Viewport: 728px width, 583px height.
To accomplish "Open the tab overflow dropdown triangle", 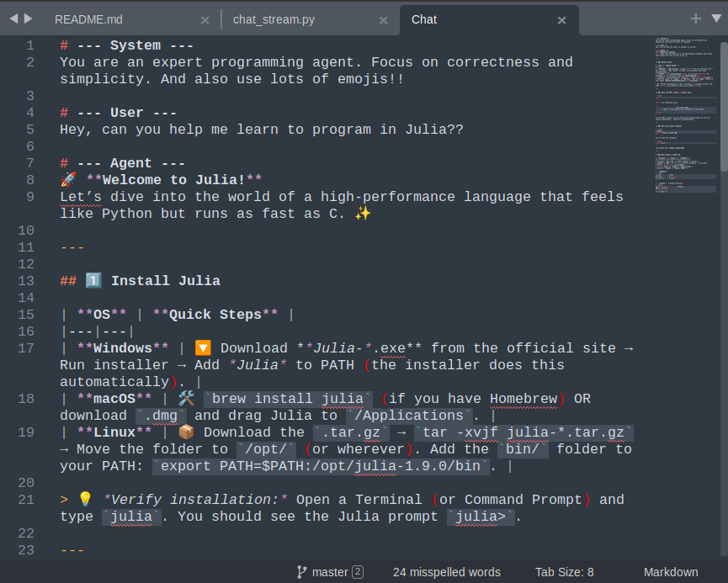I will click(715, 18).
